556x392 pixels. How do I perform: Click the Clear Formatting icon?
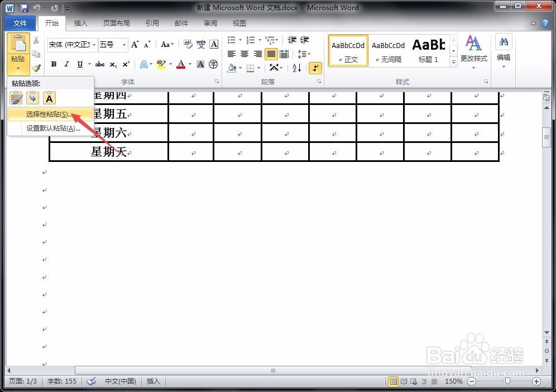188,44
